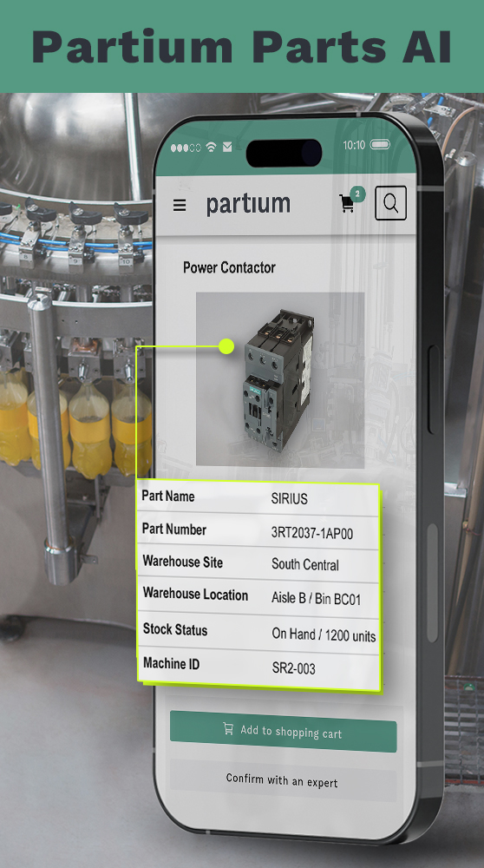Click the Warehouse Location label
Viewport: 484px width, 868px height.
(195, 594)
